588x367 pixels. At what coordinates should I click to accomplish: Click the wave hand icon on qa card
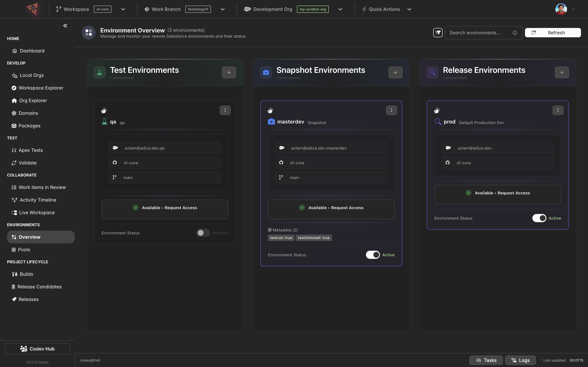(104, 111)
